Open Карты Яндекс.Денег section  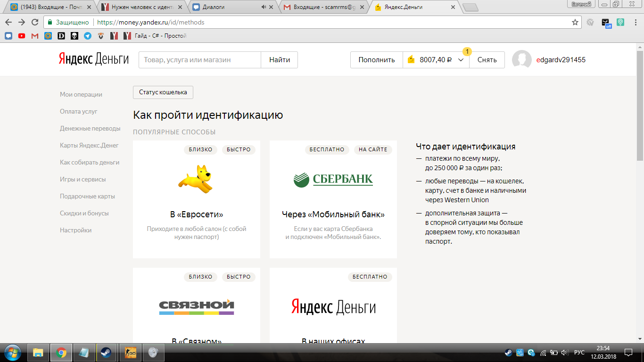[89, 145]
